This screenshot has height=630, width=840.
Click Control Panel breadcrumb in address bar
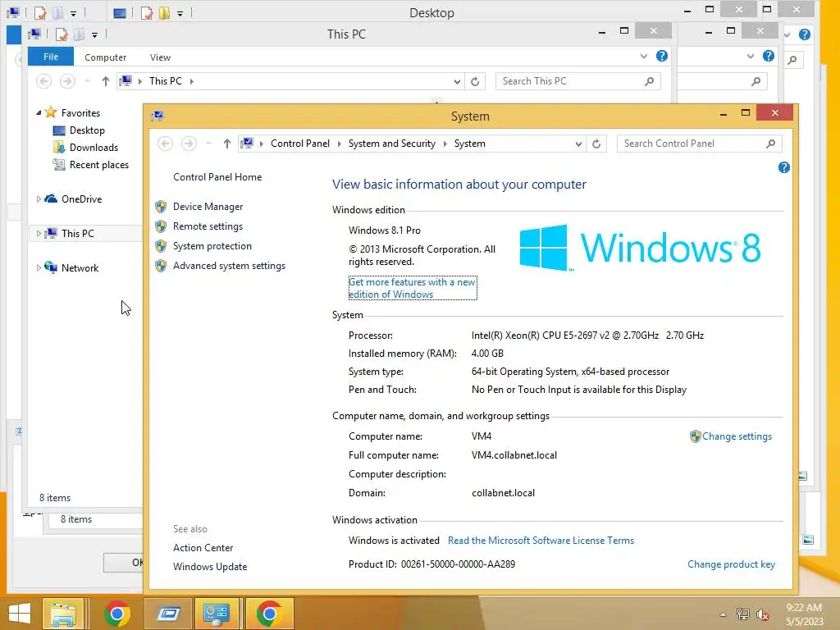tap(300, 144)
